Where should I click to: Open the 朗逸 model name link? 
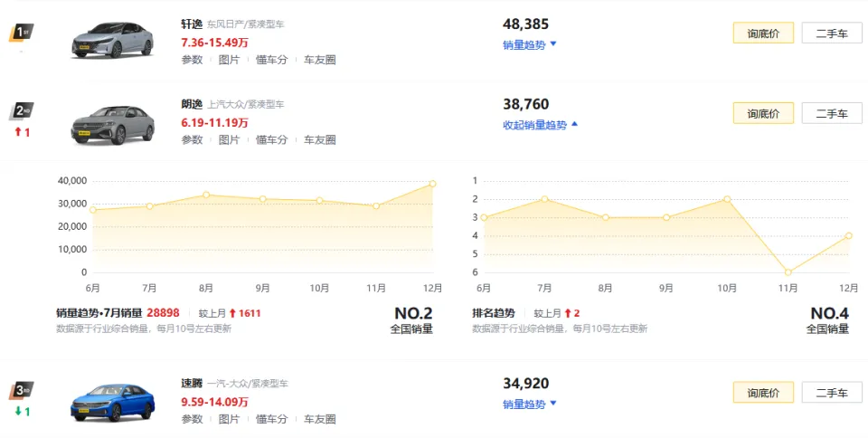[x=192, y=104]
